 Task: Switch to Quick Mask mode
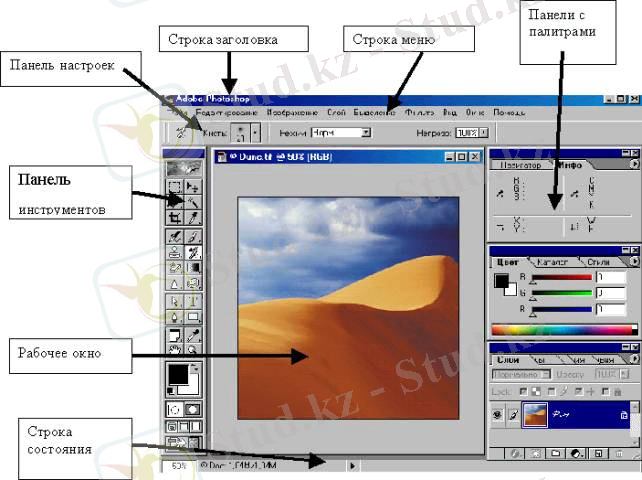click(x=193, y=410)
